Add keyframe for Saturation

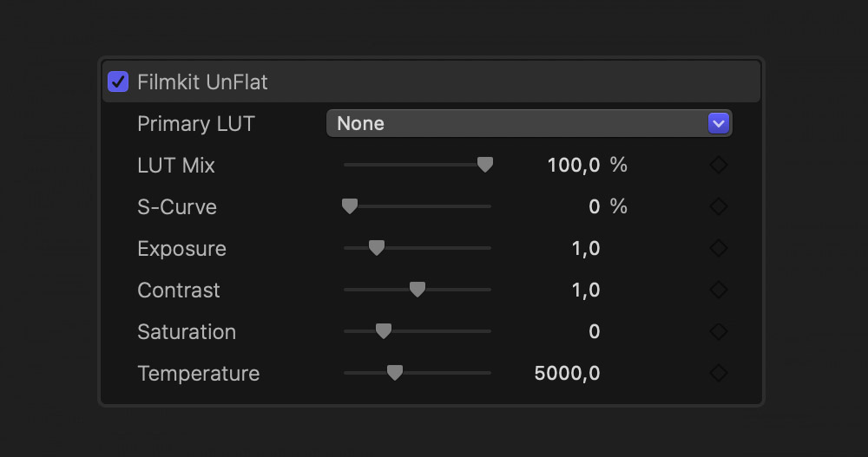tap(719, 331)
